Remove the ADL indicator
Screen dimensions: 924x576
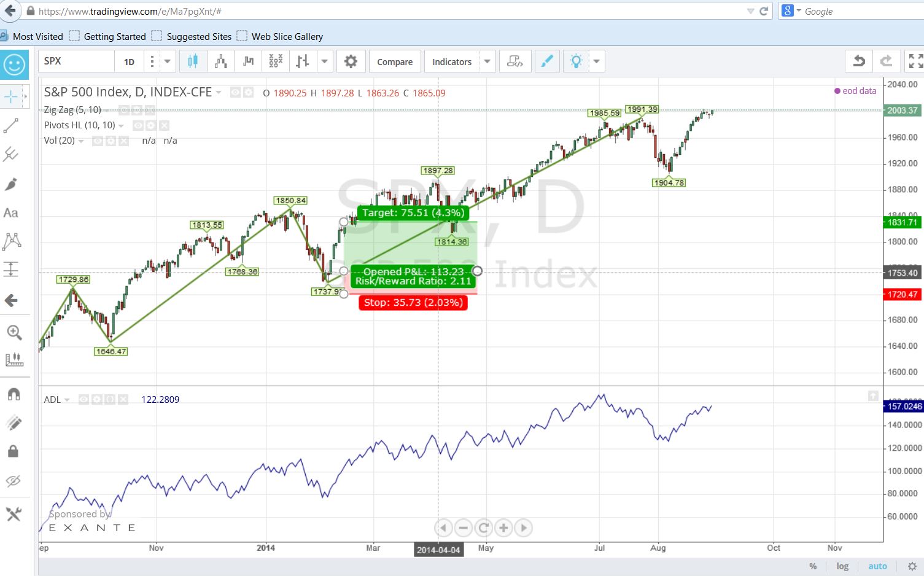pyautogui.click(x=123, y=400)
